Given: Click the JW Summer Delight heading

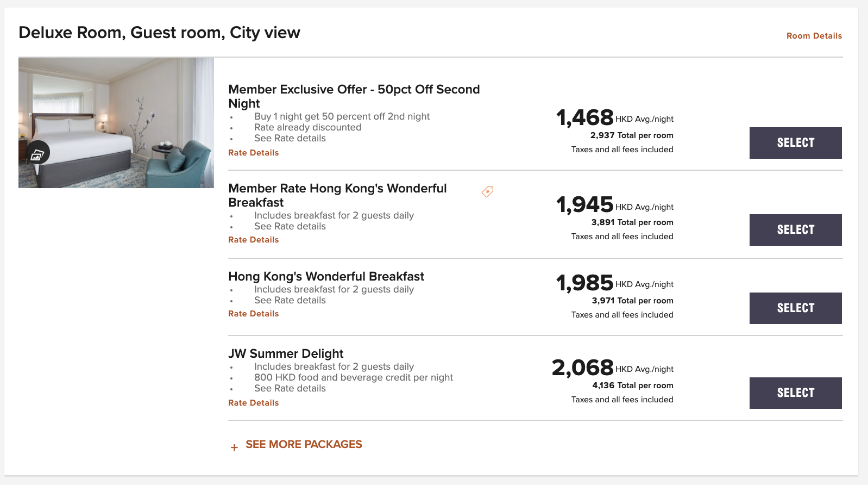Looking at the screenshot, I should click(x=286, y=353).
